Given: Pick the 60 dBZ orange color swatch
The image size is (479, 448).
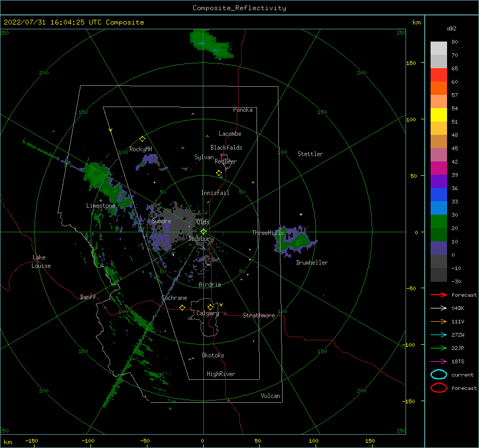Looking at the screenshot, I should tap(439, 88).
